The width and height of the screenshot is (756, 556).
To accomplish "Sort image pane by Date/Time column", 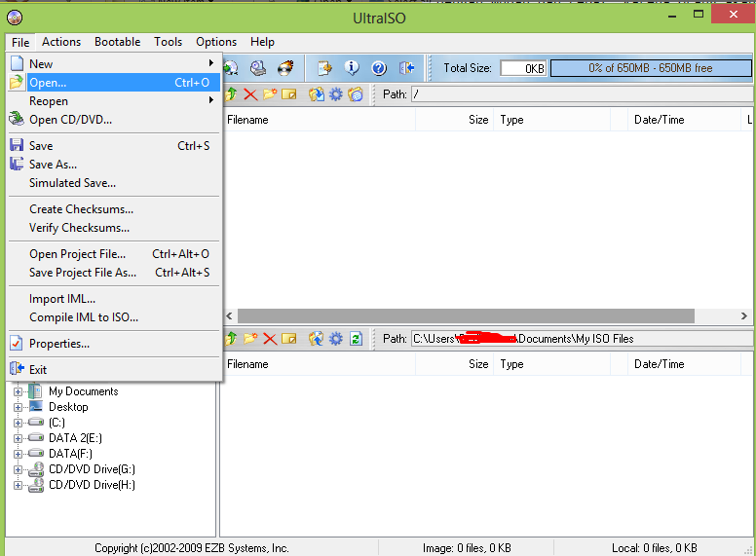I will (x=684, y=120).
